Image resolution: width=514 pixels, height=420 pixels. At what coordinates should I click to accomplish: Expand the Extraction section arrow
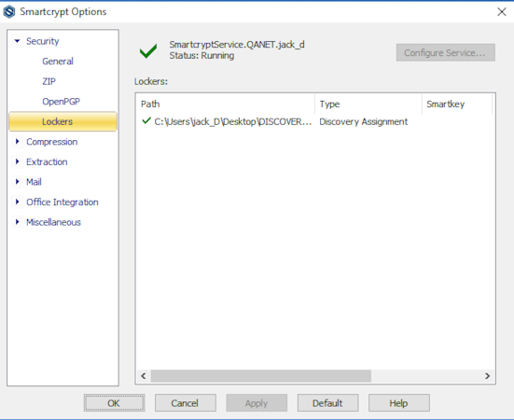click(x=18, y=161)
